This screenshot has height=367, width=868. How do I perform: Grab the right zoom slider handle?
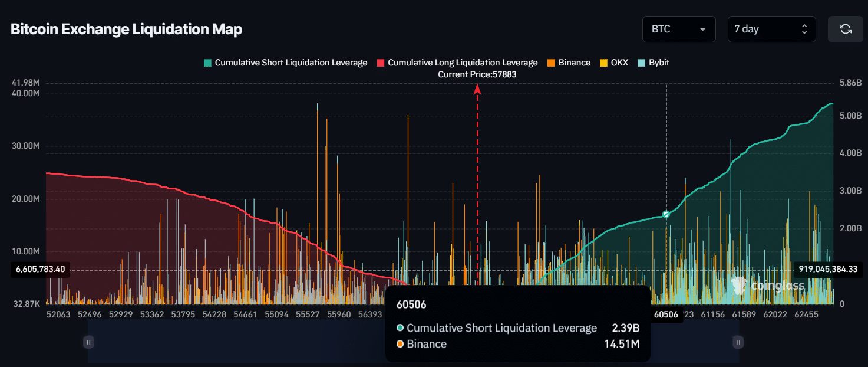pos(738,342)
